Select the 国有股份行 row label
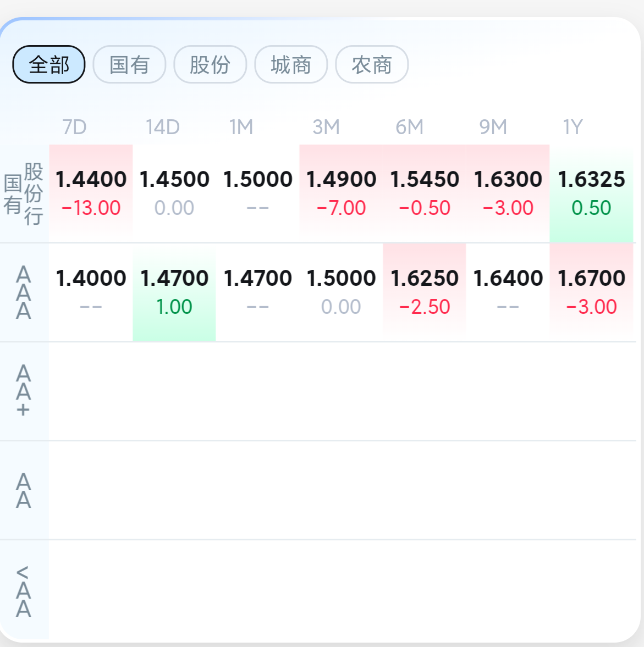644x647 pixels. click(24, 193)
